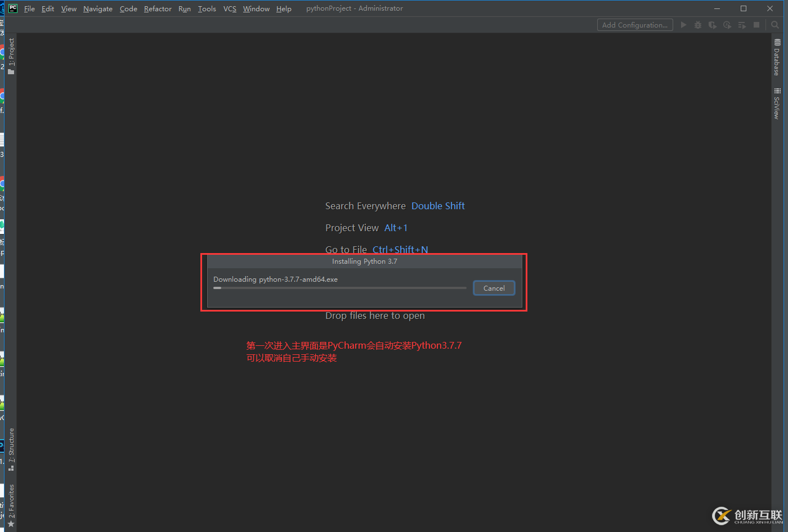788x532 pixels.
Task: Open the Window menu
Action: pos(256,8)
